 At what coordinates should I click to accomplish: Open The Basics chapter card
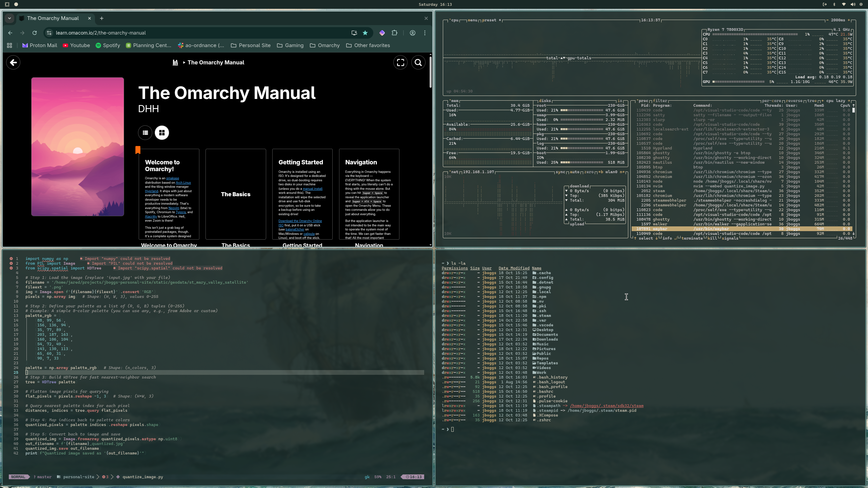(x=236, y=194)
